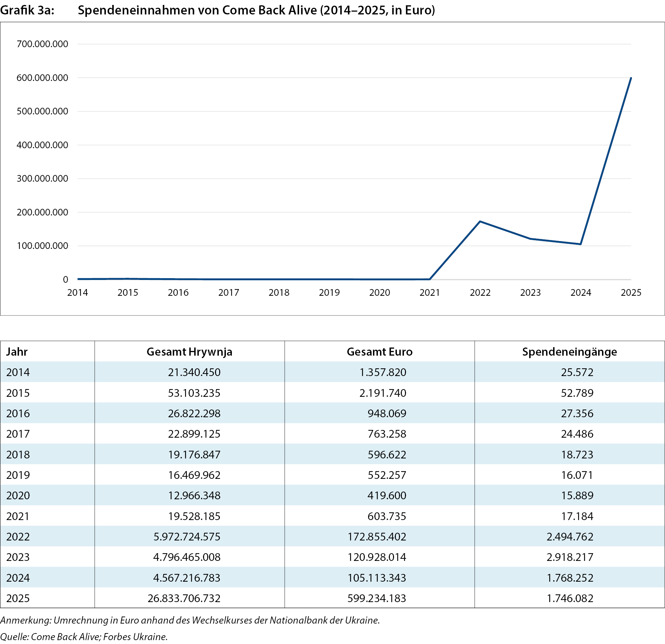Click the 'Spendeneingänge' column header

click(569, 352)
